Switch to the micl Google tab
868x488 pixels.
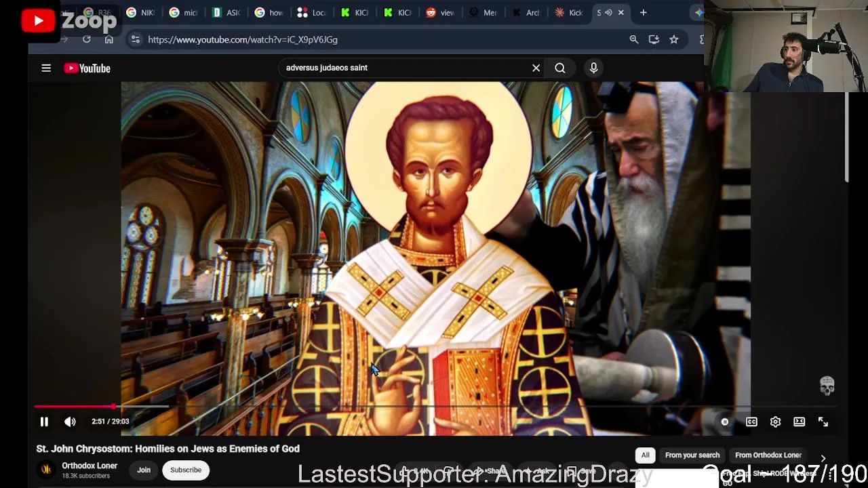183,12
